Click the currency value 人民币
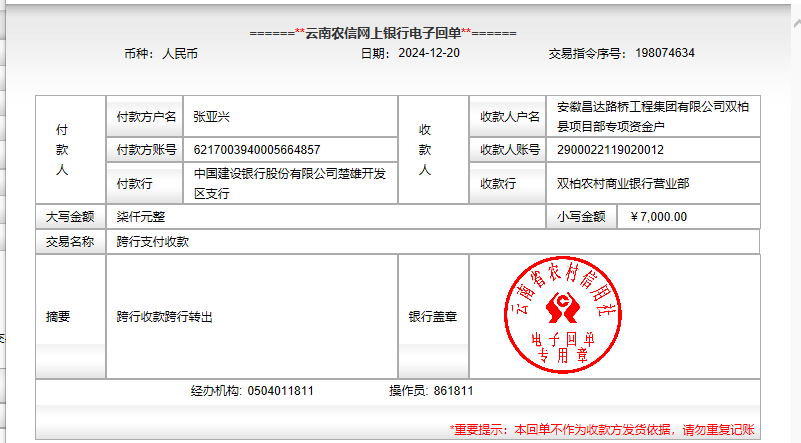 tap(180, 53)
